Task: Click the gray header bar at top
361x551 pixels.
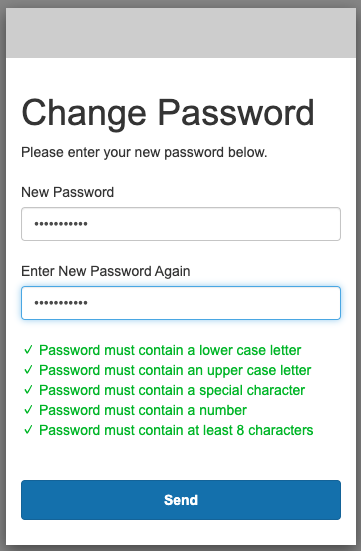Action: pos(181,33)
